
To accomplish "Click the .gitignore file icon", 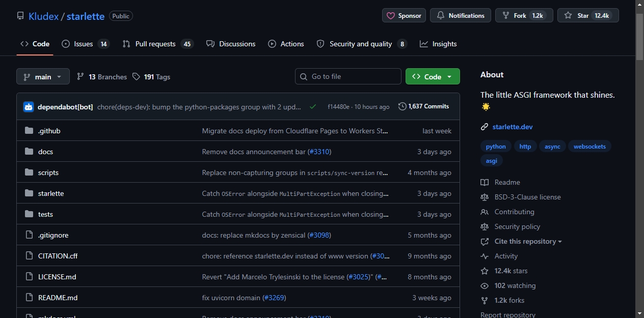I will tap(29, 235).
